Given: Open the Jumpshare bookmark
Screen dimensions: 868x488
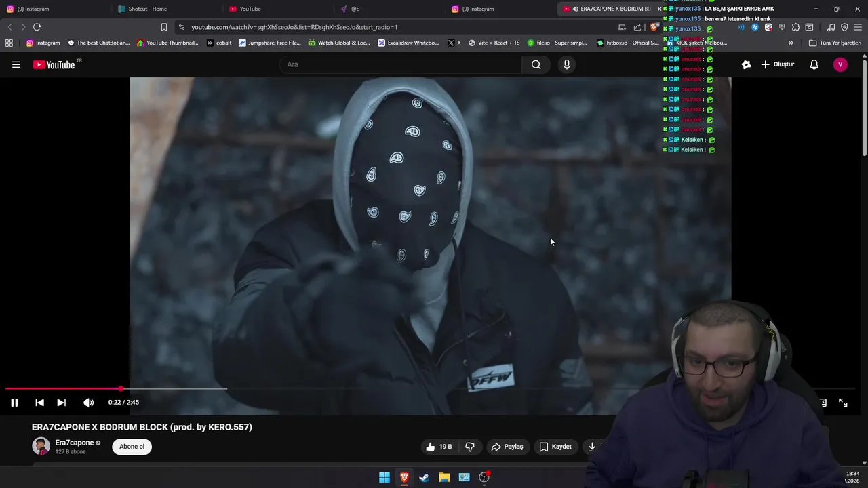Looking at the screenshot, I should [x=269, y=43].
